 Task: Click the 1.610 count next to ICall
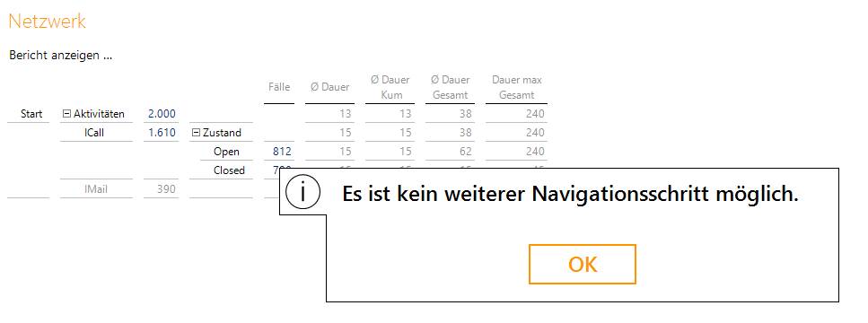click(162, 133)
